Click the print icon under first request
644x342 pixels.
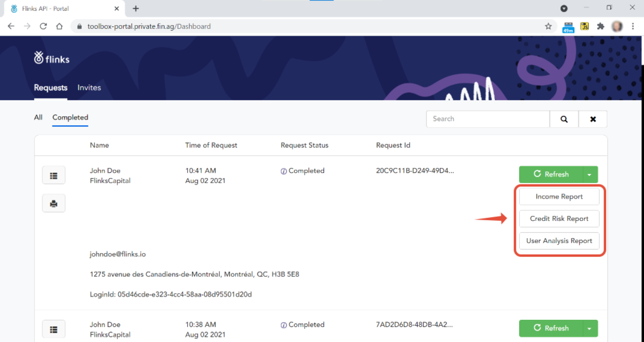point(54,204)
